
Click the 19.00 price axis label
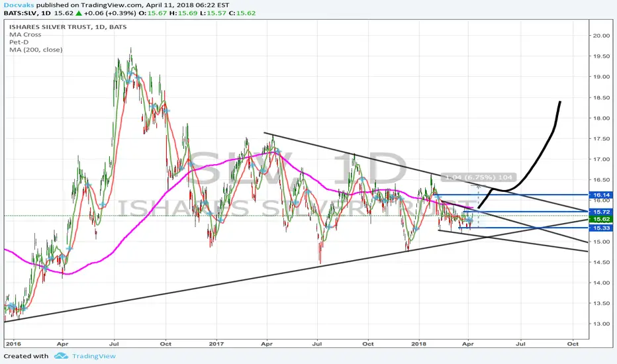tap(601, 77)
